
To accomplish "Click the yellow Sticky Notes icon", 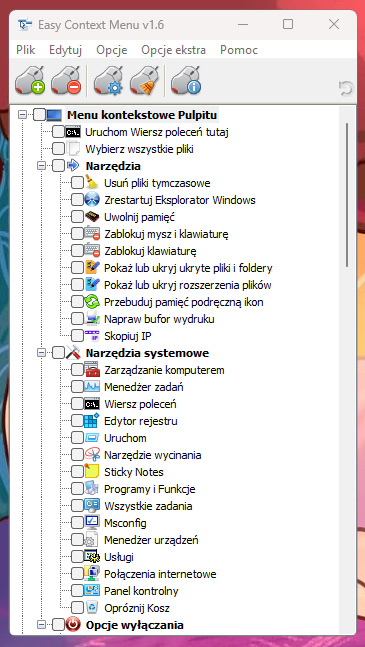I will click(x=92, y=472).
